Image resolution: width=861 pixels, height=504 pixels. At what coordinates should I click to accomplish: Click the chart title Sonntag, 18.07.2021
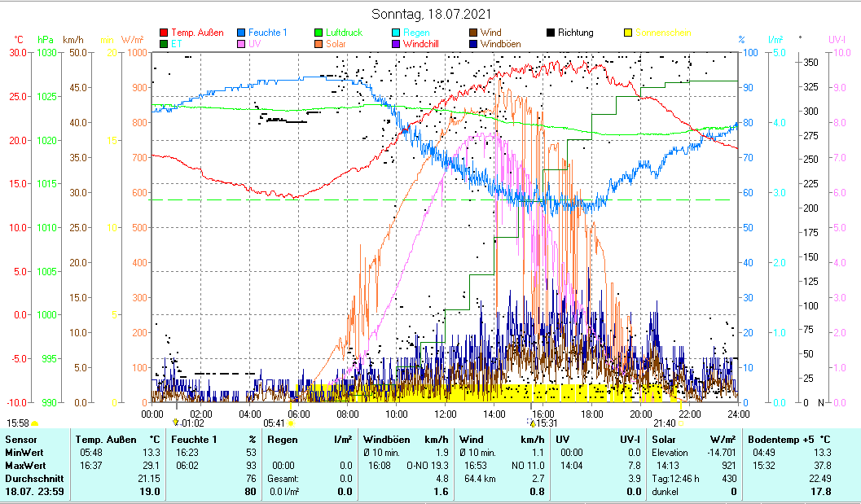[431, 14]
